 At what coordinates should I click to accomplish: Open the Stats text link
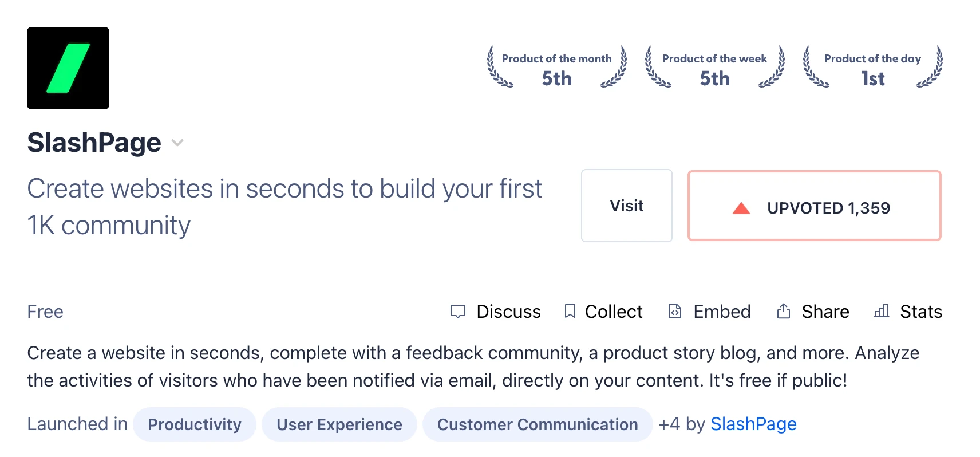pyautogui.click(x=920, y=312)
